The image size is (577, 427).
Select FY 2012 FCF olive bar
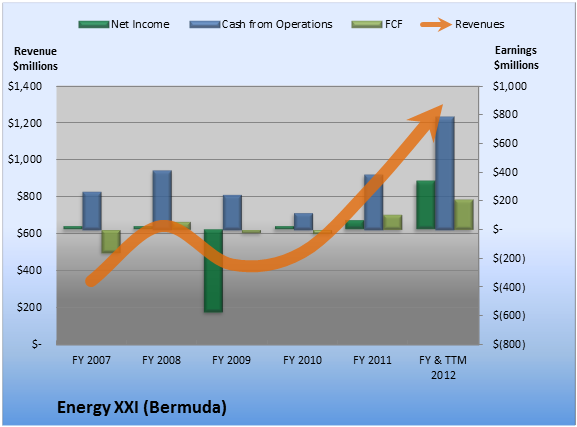464,215
